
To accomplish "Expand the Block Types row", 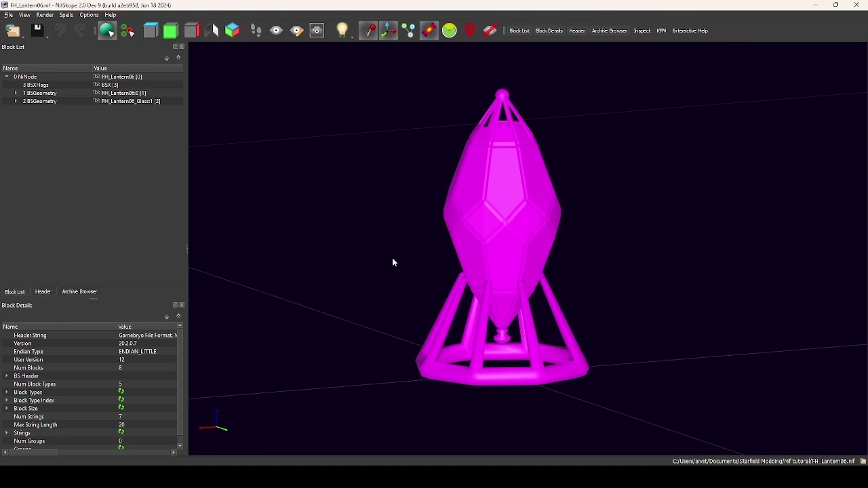I will pyautogui.click(x=7, y=392).
